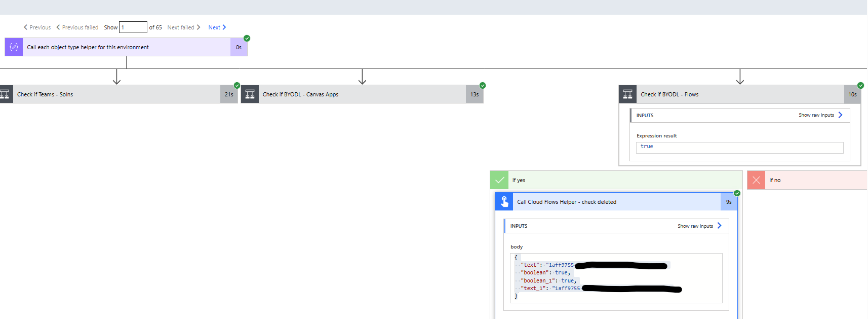This screenshot has width=868, height=319.
Task: Click the "boolean_1": true line in body
Action: [549, 280]
